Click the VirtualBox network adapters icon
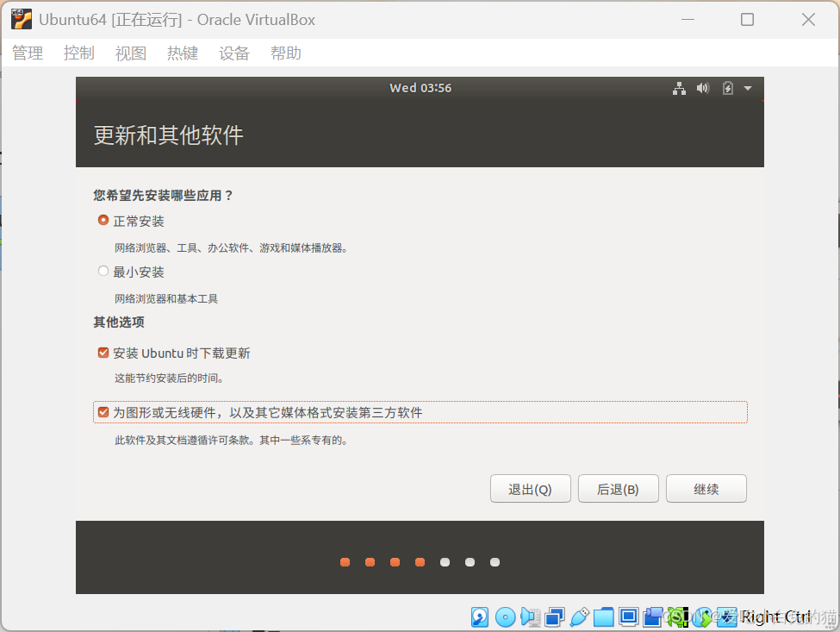 click(555, 617)
